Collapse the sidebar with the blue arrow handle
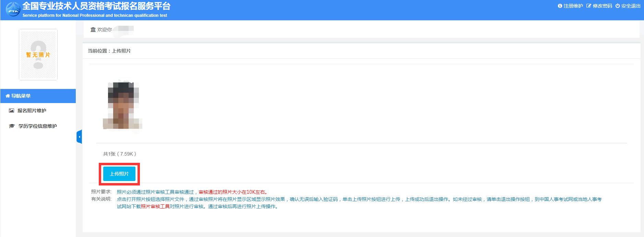This screenshot has width=644, height=237. point(79,137)
